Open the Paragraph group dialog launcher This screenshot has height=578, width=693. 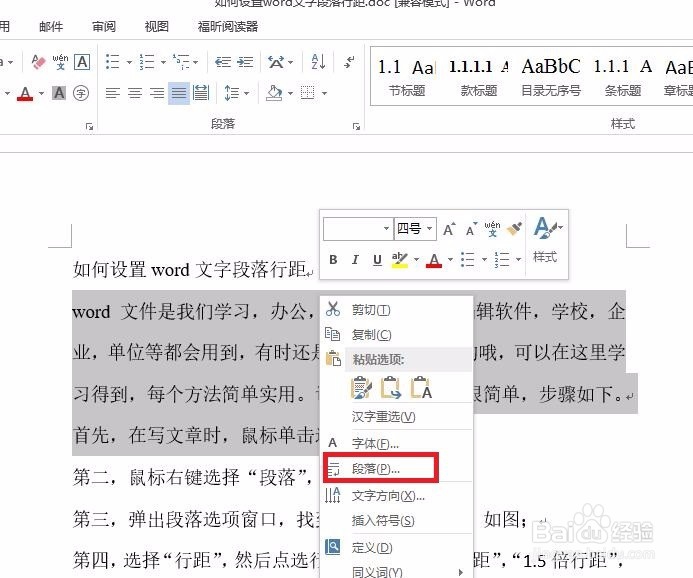[356, 127]
